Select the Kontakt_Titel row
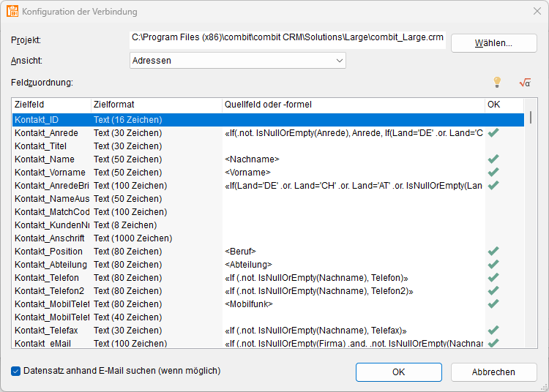 coord(51,146)
